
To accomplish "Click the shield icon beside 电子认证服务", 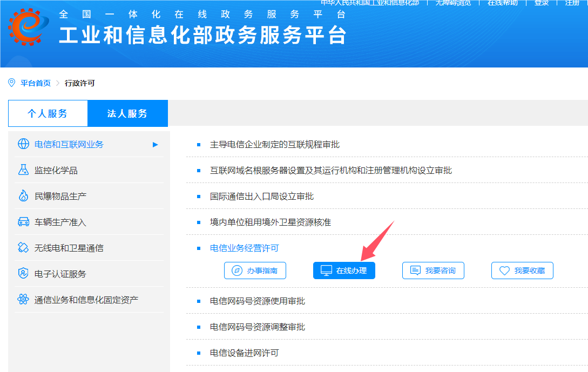I will click(23, 273).
